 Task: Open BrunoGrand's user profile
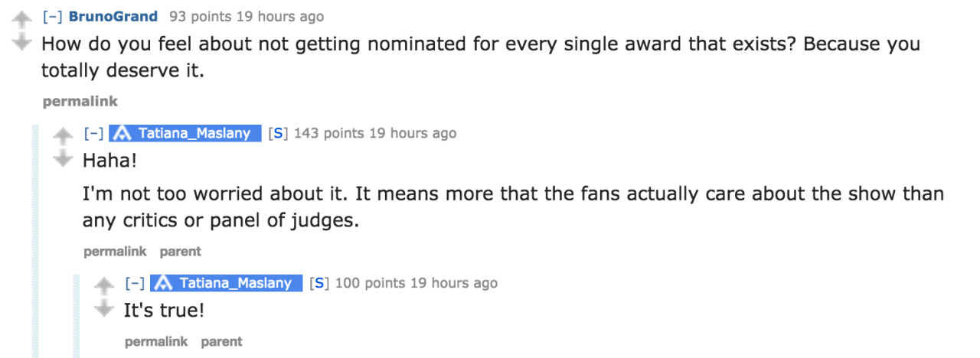pyautogui.click(x=113, y=17)
